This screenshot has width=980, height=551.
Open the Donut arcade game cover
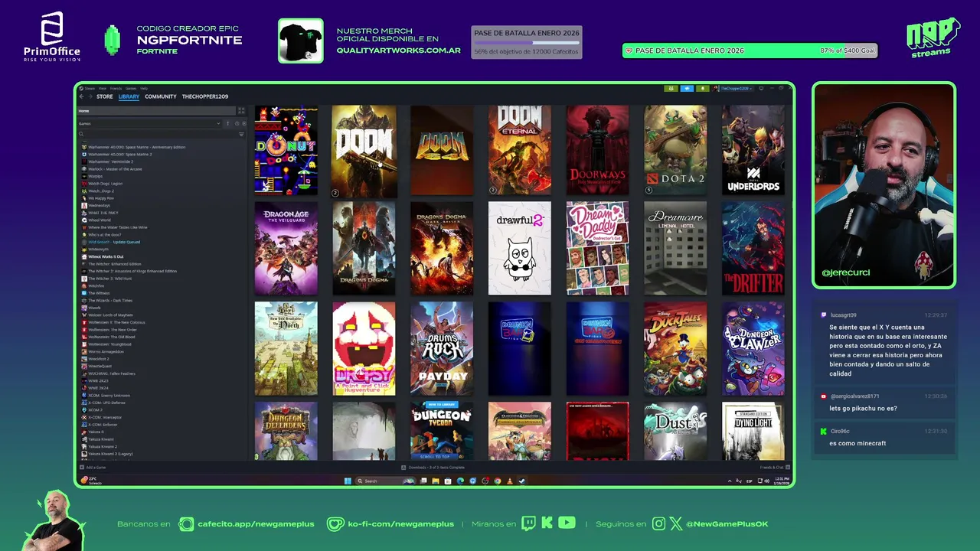click(x=286, y=151)
